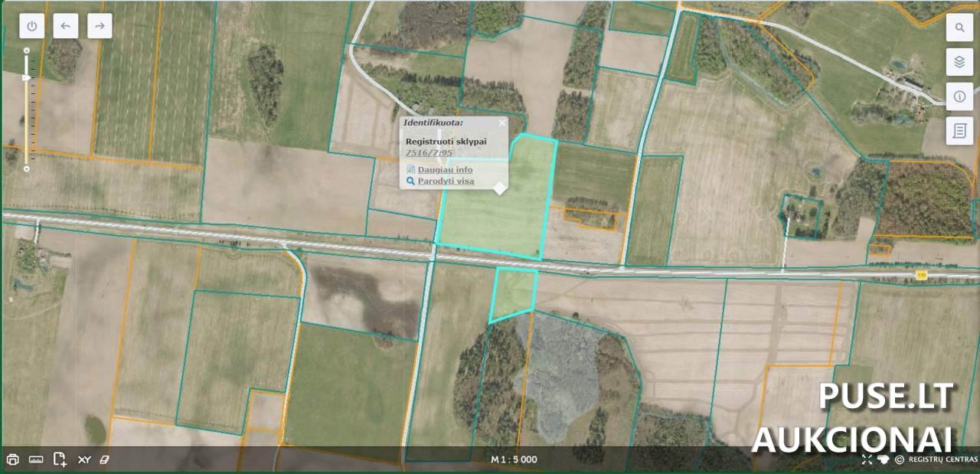Image resolution: width=980 pixels, height=474 pixels.
Task: Click the Identifikuota popup title
Action: 433,122
